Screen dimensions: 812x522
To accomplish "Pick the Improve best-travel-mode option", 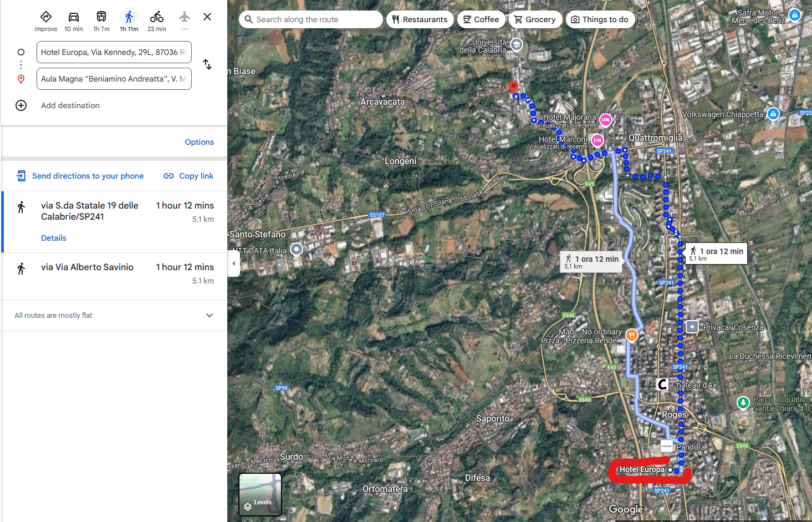I will tap(46, 17).
